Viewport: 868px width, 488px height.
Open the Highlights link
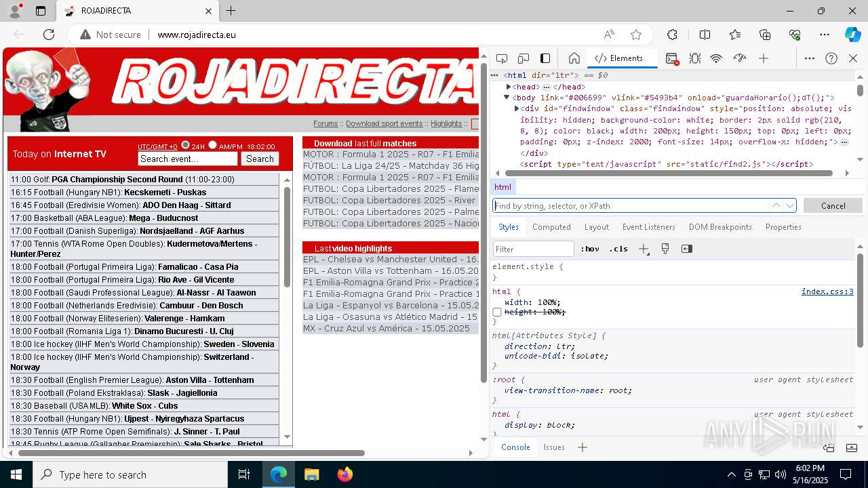pos(446,123)
